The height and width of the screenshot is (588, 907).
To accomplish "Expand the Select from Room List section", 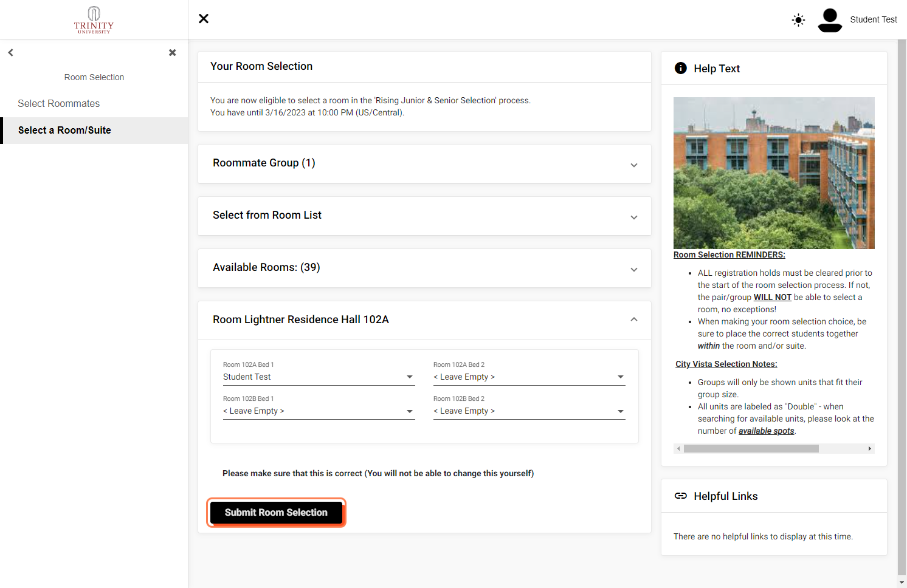I will click(x=424, y=216).
